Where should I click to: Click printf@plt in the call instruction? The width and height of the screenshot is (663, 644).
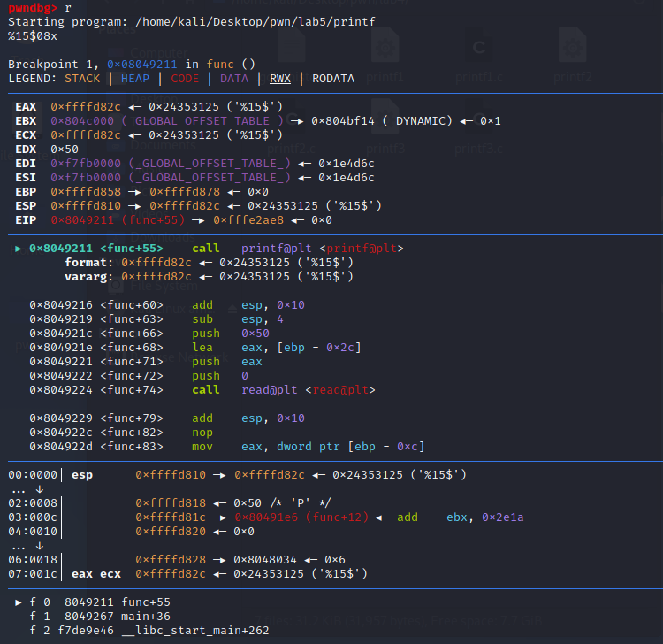coord(277,249)
